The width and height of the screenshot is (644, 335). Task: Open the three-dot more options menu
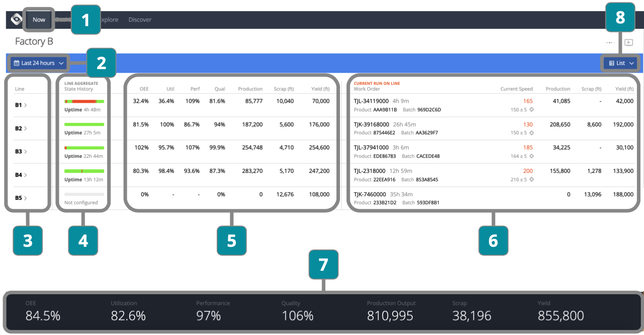[x=611, y=43]
